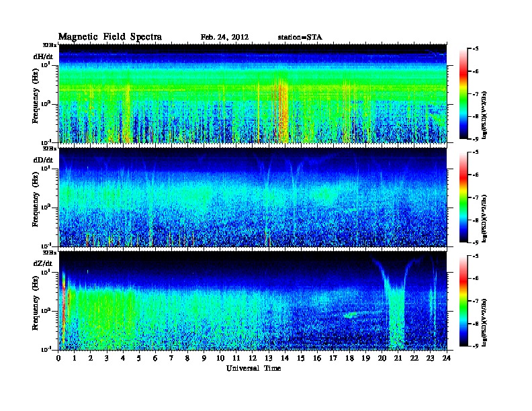Click the -9 tick on dZ/dt color scale
Screen dimensions: 532x411
pos(476,346)
